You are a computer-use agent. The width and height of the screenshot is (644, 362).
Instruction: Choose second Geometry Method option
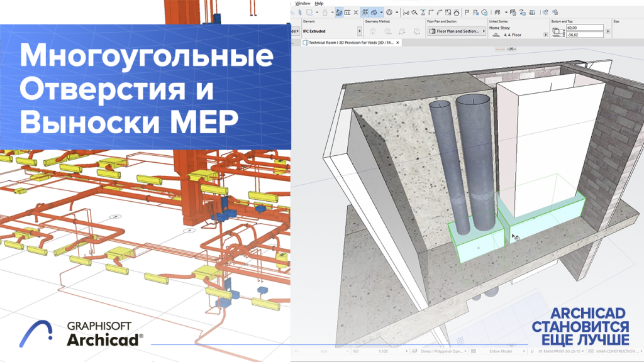point(387,31)
